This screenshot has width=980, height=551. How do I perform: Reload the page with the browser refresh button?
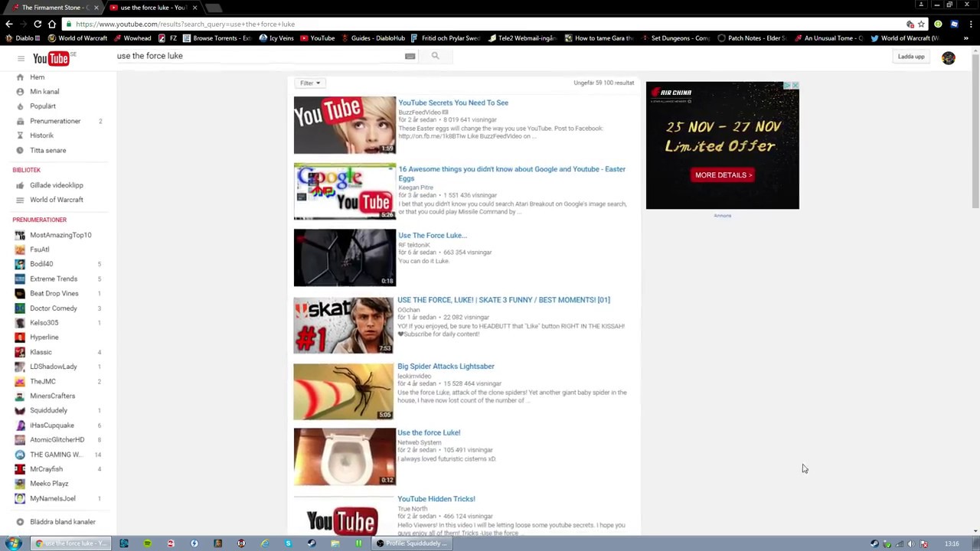[x=38, y=24]
